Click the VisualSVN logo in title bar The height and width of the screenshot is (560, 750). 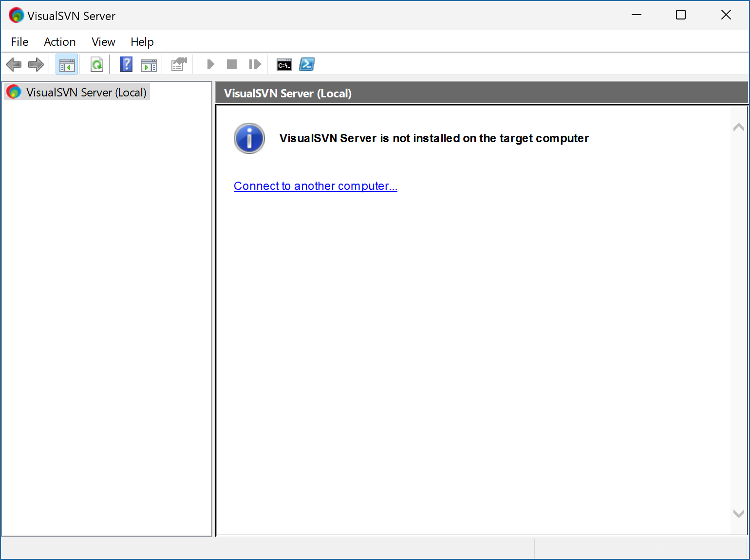point(16,16)
